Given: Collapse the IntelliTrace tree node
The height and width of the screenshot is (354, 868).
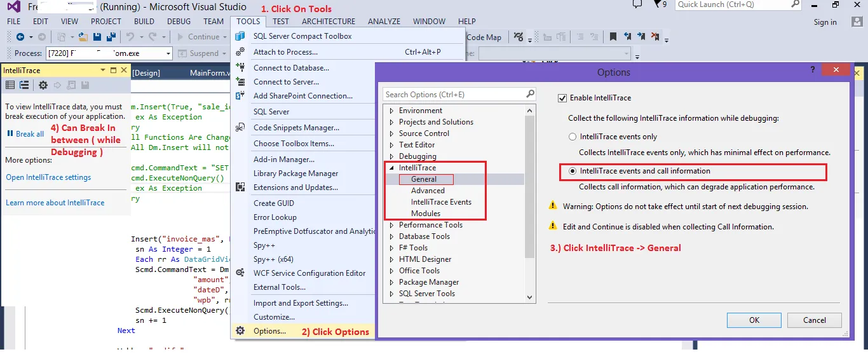Looking at the screenshot, I should click(x=392, y=168).
